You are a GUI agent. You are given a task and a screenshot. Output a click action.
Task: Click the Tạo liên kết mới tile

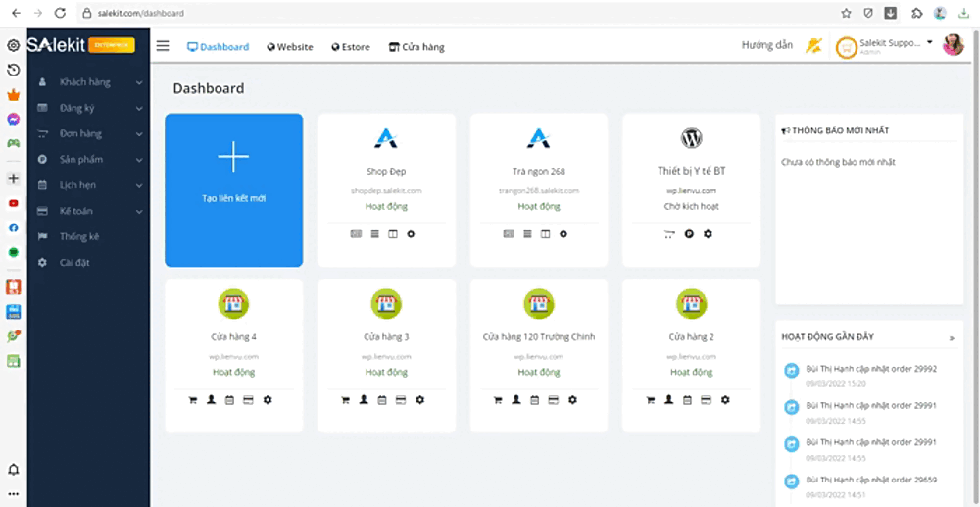click(234, 190)
